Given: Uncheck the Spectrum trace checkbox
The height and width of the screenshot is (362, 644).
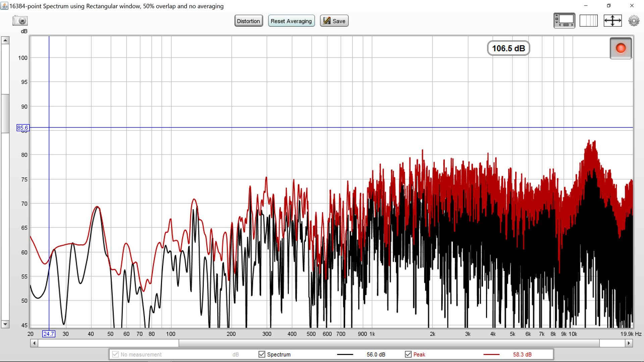Looking at the screenshot, I should (x=262, y=354).
